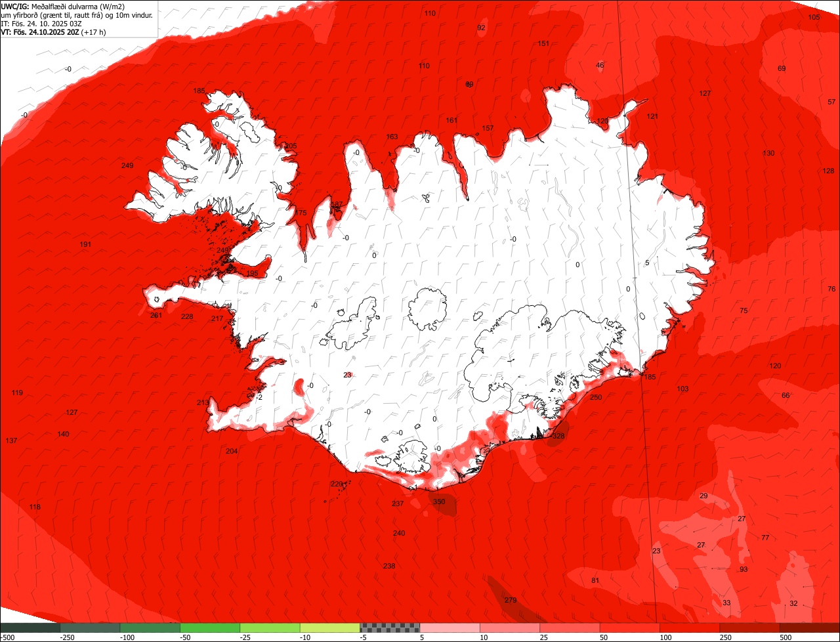Click the 130 value in the east
Image resolution: width=840 pixels, height=642 pixels.
pyautogui.click(x=768, y=153)
